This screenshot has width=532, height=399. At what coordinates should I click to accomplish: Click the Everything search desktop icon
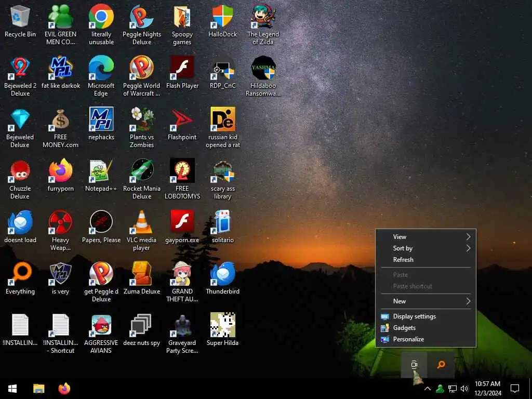(20, 278)
